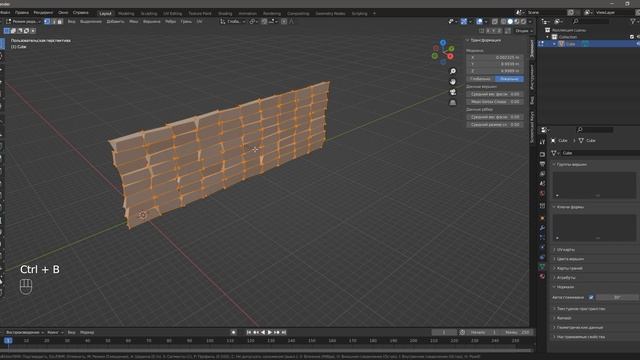The width and height of the screenshot is (640, 360).
Task: Open the Edit Mode dropdown
Action: tap(23, 21)
